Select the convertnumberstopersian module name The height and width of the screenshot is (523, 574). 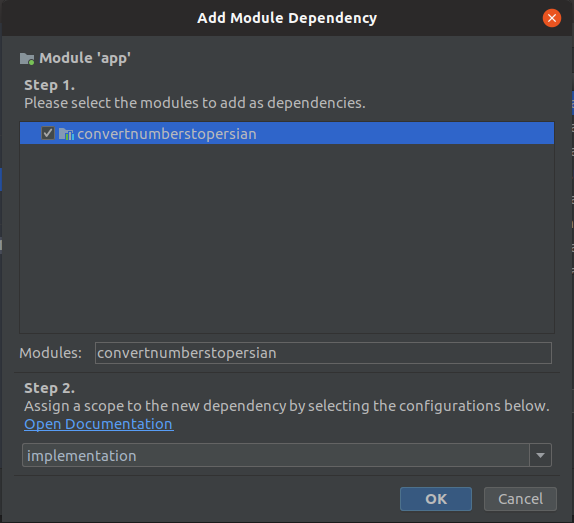pyautogui.click(x=167, y=134)
